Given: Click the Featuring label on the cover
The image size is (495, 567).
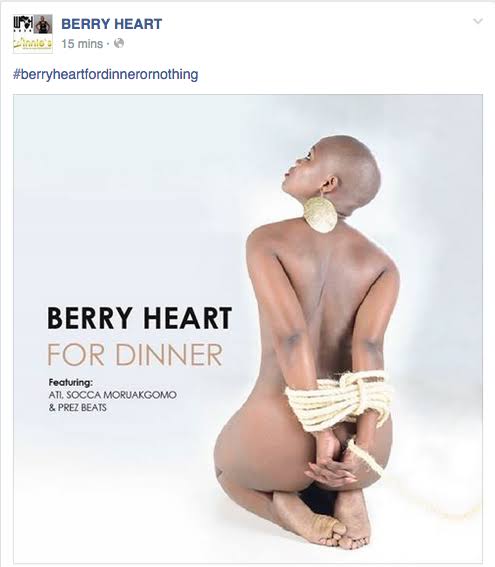Looking at the screenshot, I should [x=71, y=382].
